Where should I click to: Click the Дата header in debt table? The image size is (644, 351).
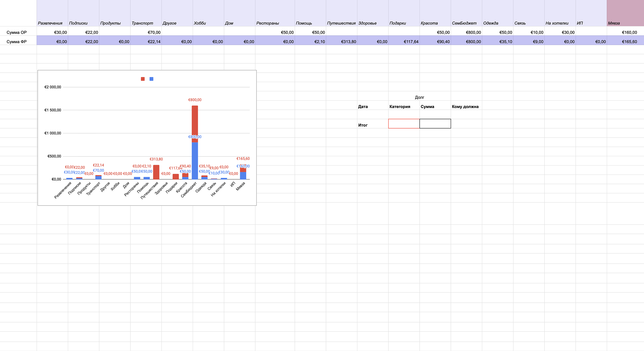pyautogui.click(x=363, y=107)
